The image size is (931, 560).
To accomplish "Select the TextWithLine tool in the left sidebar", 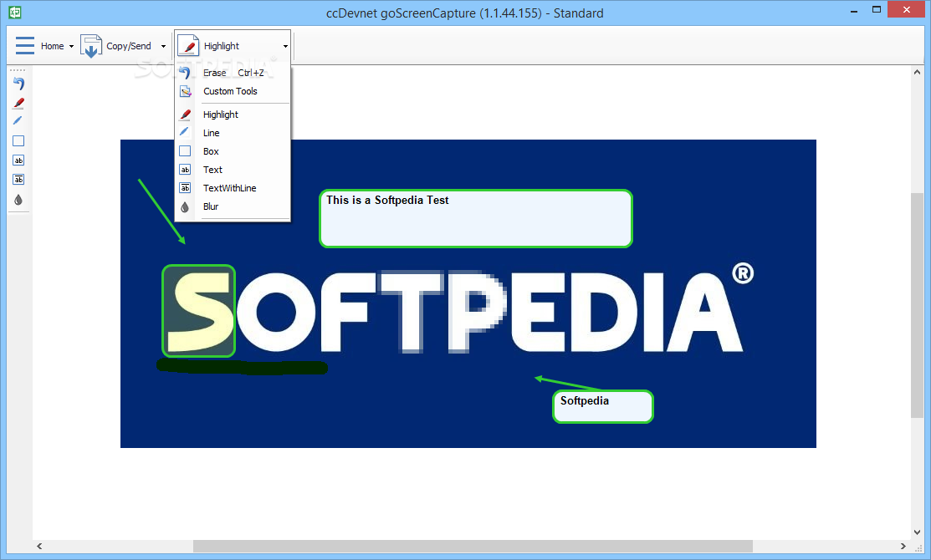I will [18, 179].
